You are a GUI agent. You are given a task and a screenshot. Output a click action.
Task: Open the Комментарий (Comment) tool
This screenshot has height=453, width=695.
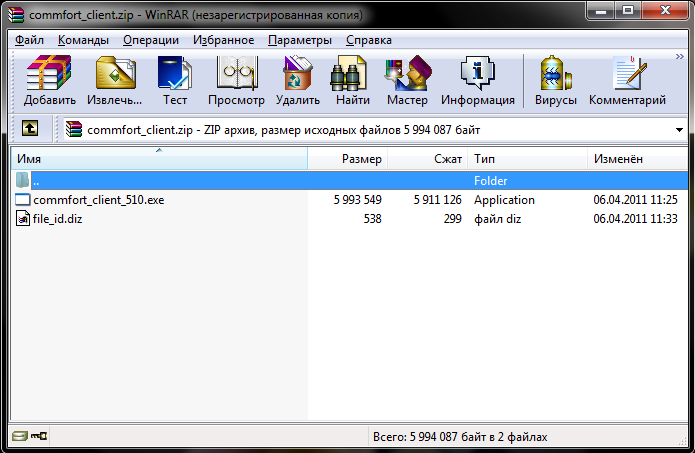[x=629, y=73]
